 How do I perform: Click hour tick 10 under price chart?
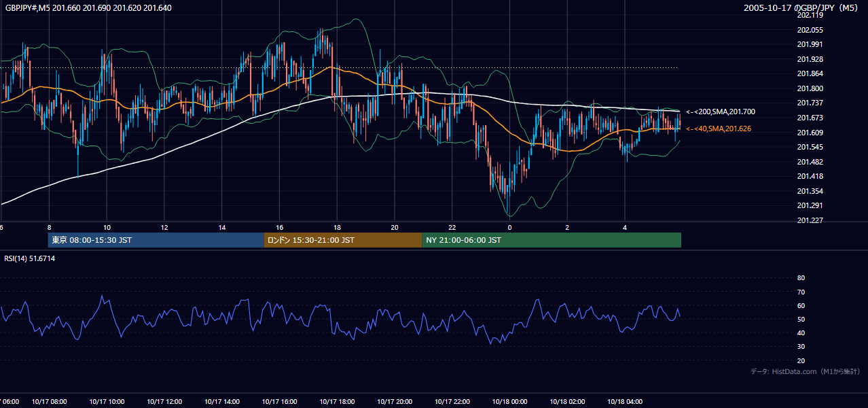[107, 227]
